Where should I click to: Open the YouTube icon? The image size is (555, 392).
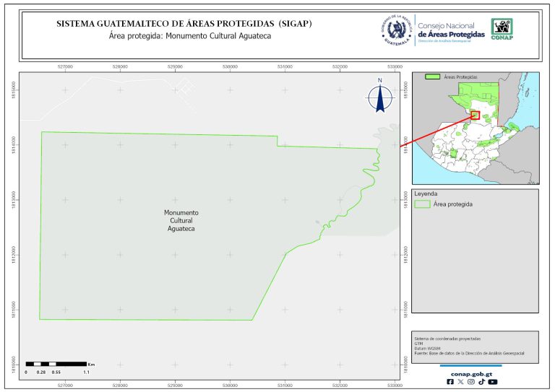(x=492, y=381)
